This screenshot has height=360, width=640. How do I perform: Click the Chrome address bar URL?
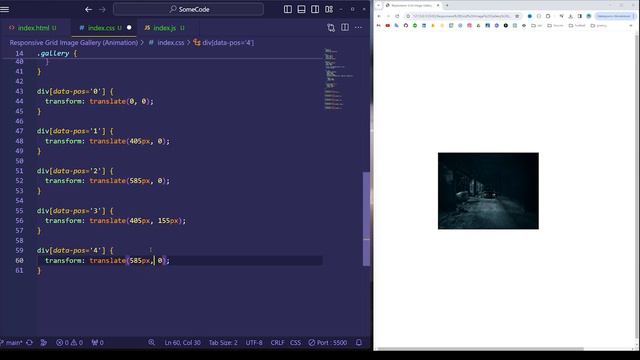pos(461,16)
